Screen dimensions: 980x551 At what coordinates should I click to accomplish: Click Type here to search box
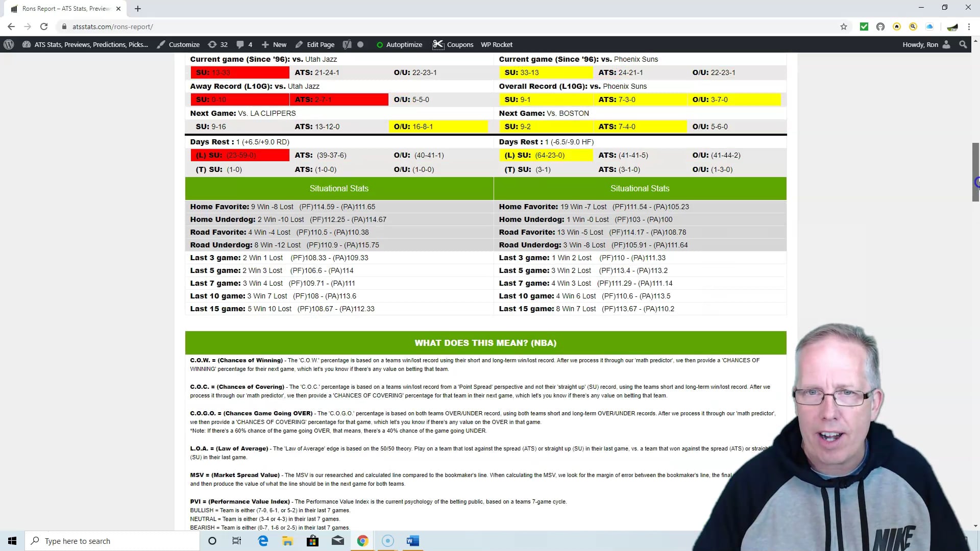coord(112,541)
